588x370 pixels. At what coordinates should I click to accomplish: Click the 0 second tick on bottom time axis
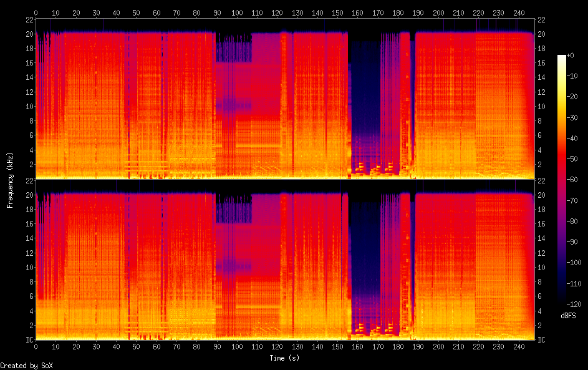(x=36, y=346)
